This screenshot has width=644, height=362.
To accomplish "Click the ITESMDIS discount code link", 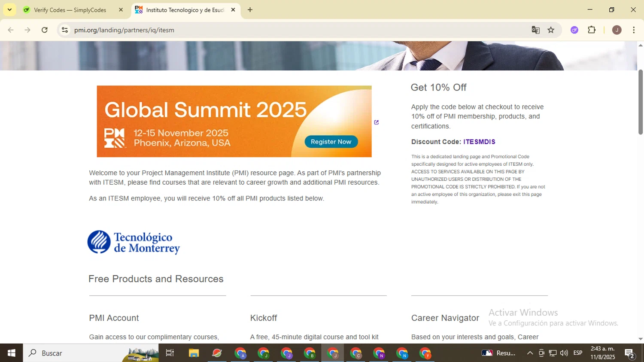I will click(479, 142).
